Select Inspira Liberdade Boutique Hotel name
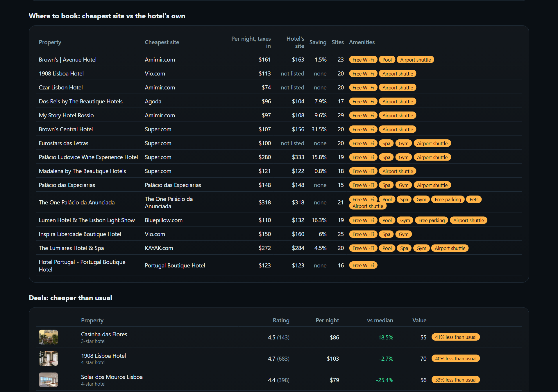The height and width of the screenshot is (392, 558). click(80, 234)
